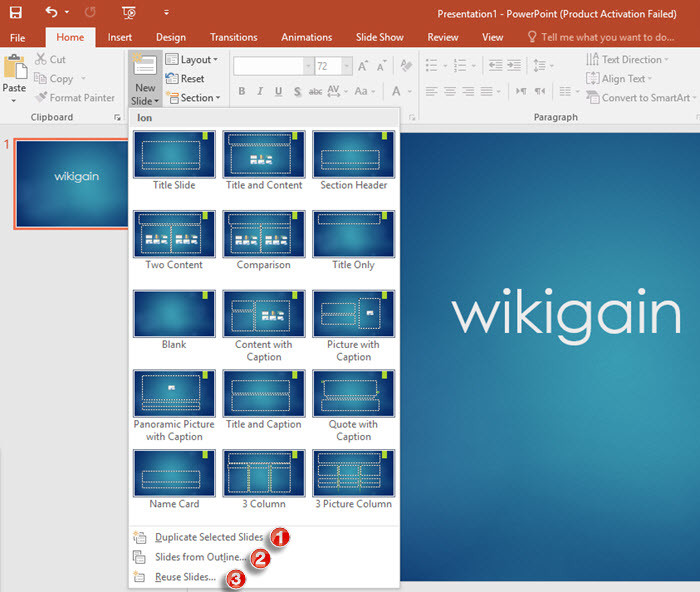Toggle Italic formatting
700x592 pixels.
pyautogui.click(x=260, y=91)
